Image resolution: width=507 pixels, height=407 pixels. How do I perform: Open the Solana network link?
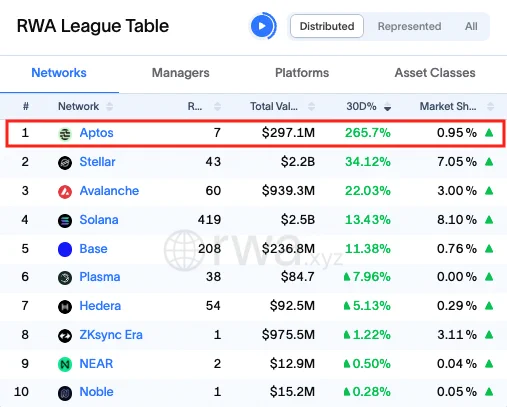click(99, 220)
